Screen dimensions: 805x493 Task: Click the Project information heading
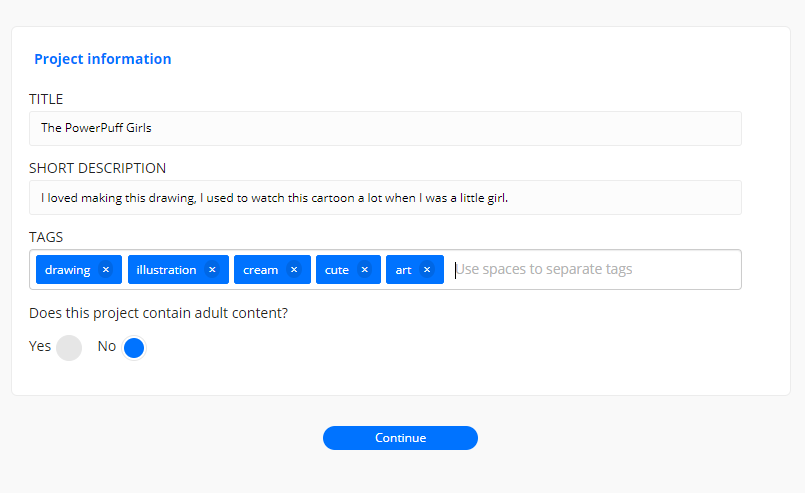[103, 59]
